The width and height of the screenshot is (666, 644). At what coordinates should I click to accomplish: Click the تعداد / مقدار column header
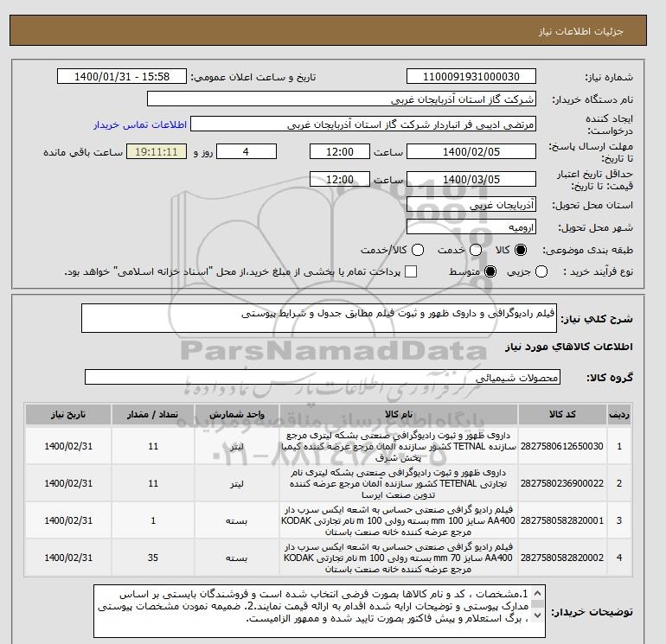click(153, 414)
